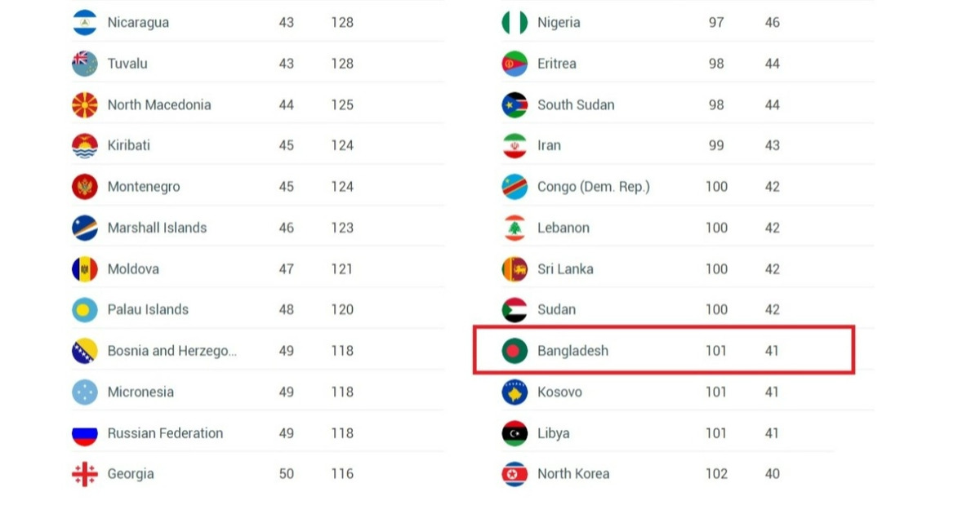This screenshot has width=980, height=514.
Task: Click the Sri Lanka flag icon
Action: click(514, 269)
